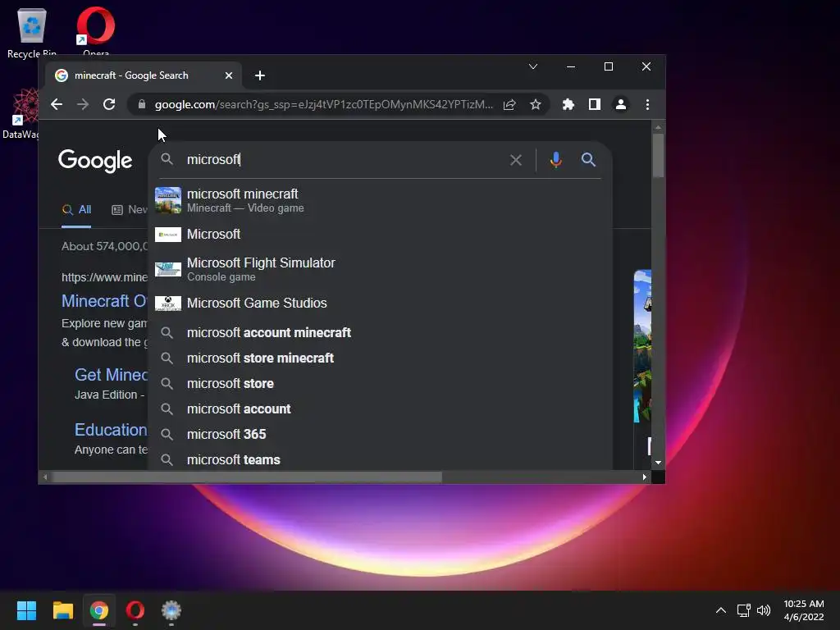Click the Xbox Game Studios suggestion thumbnail
The height and width of the screenshot is (630, 840).
click(x=168, y=304)
